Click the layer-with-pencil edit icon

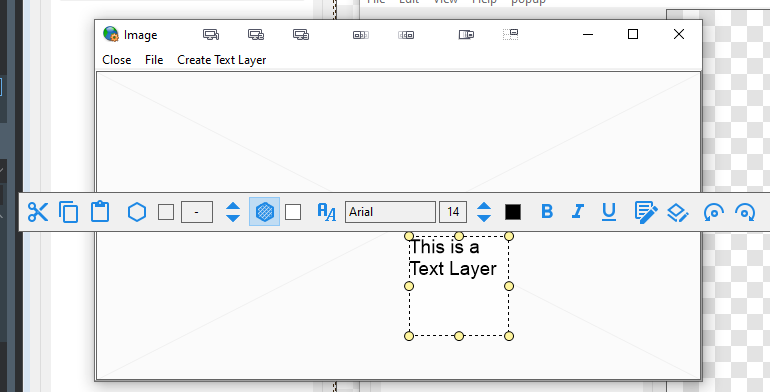pyautogui.click(x=678, y=213)
